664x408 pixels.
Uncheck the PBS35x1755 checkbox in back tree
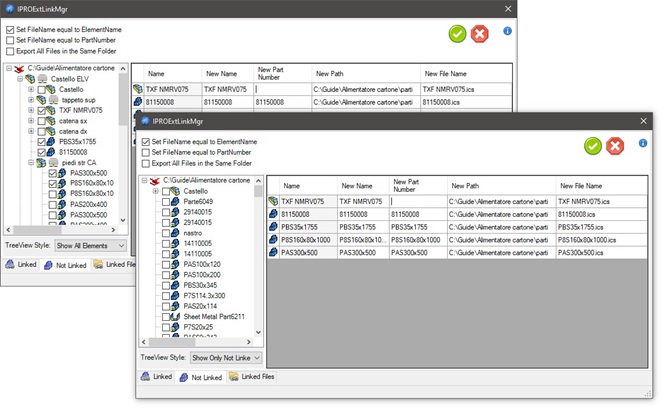tap(41, 142)
